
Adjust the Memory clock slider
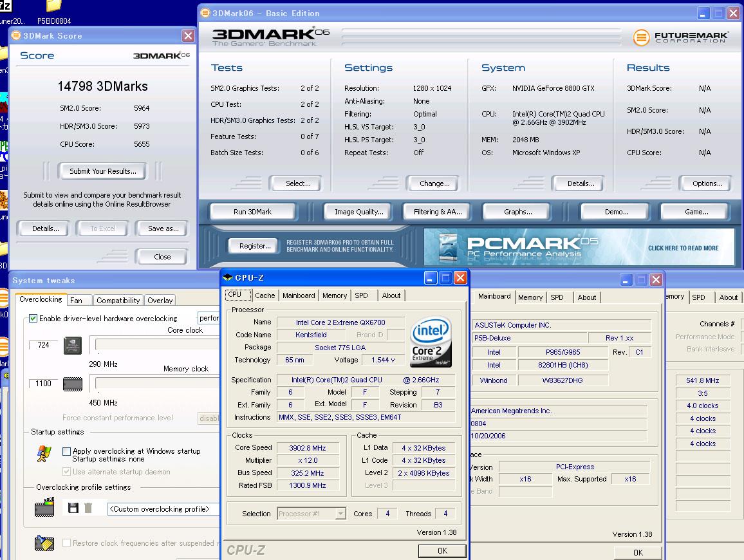[156, 383]
